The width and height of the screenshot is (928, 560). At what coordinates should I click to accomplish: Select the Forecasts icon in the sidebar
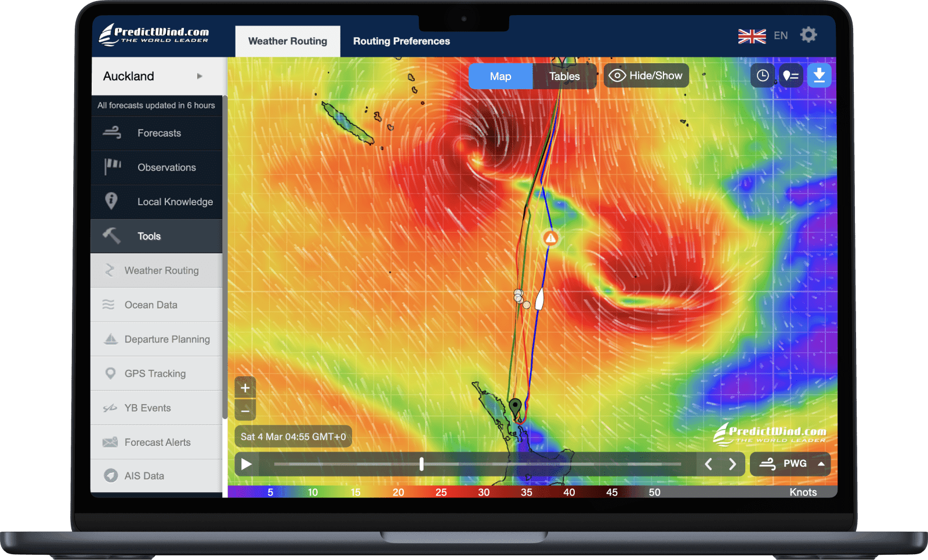[x=112, y=133]
